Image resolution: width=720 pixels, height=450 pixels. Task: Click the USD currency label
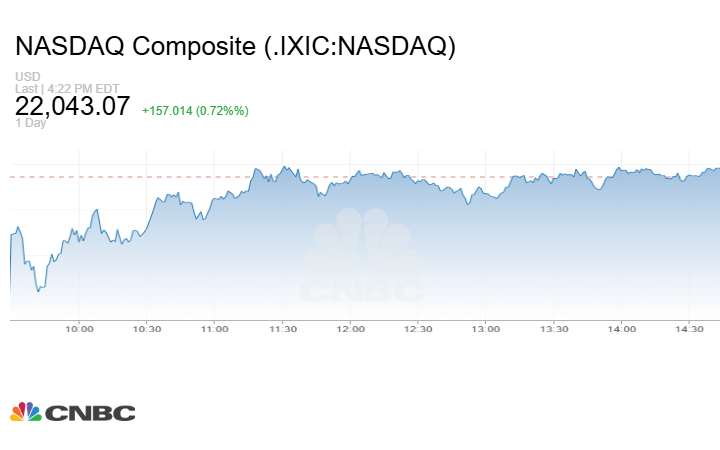[x=27, y=77]
